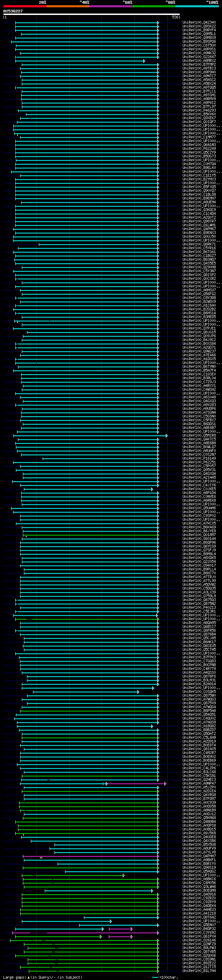Screen dimensions: 222x980
Task: Open hit UniRef100_Q9M5L1
Action: click(x=199, y=34)
